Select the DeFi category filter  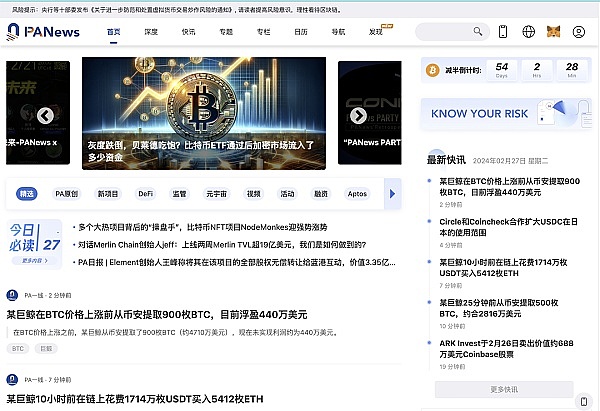tap(146, 194)
